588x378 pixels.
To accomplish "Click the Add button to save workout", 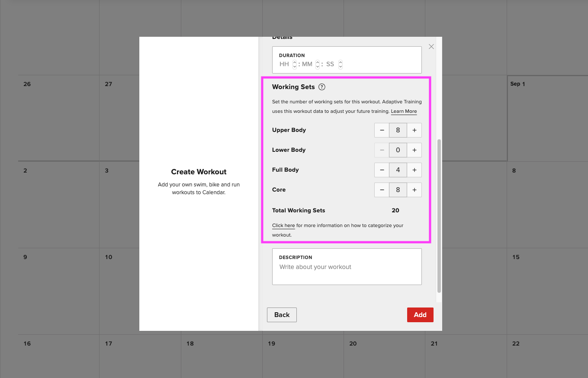I will click(420, 314).
